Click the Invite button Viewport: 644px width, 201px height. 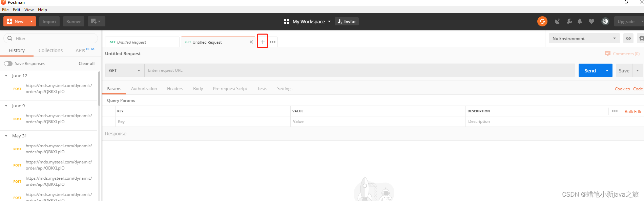pos(347,21)
